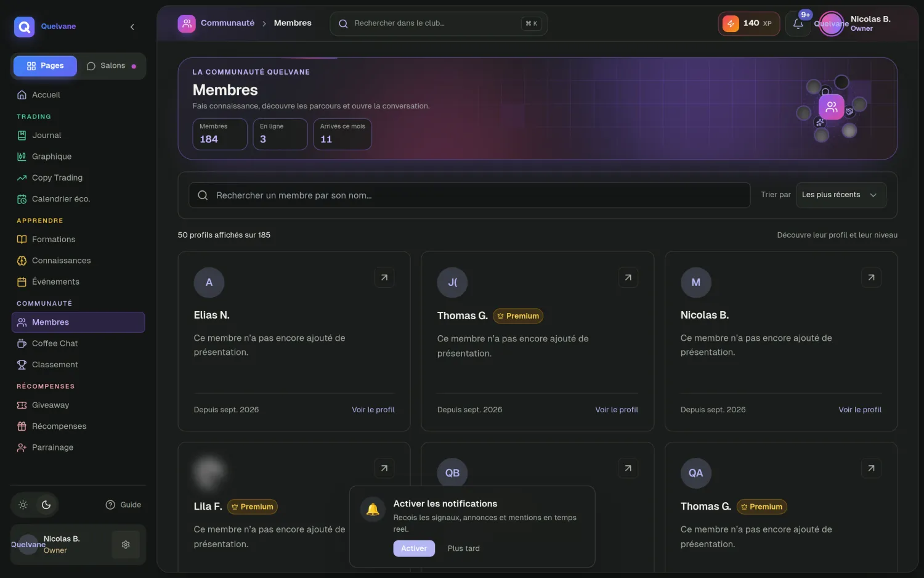The height and width of the screenshot is (578, 924).
Task: Open the Les plus récents sort dropdown
Action: pos(841,195)
